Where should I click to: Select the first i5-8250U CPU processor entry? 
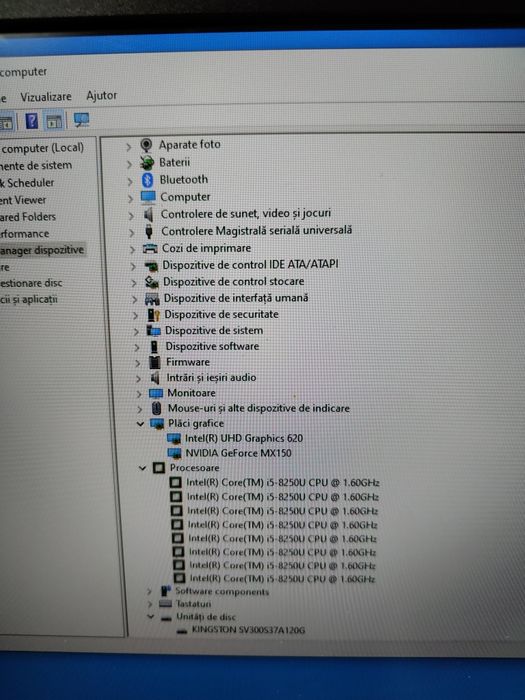(283, 483)
